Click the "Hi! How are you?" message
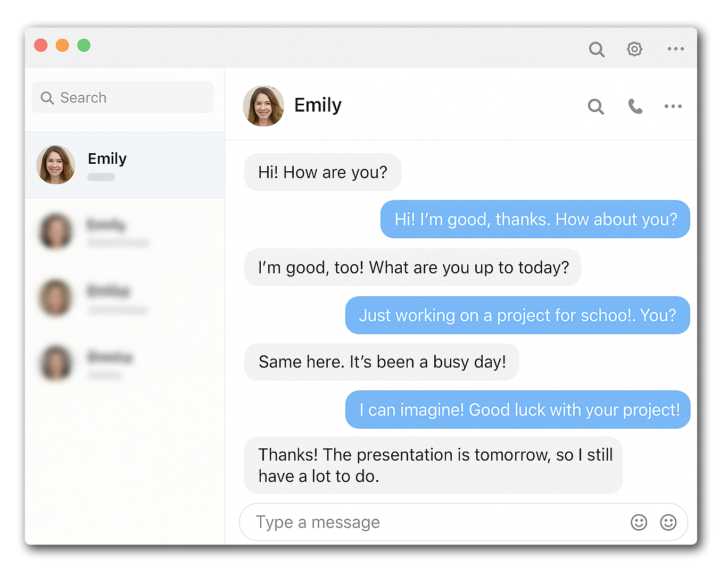The width and height of the screenshot is (728, 567). (322, 172)
